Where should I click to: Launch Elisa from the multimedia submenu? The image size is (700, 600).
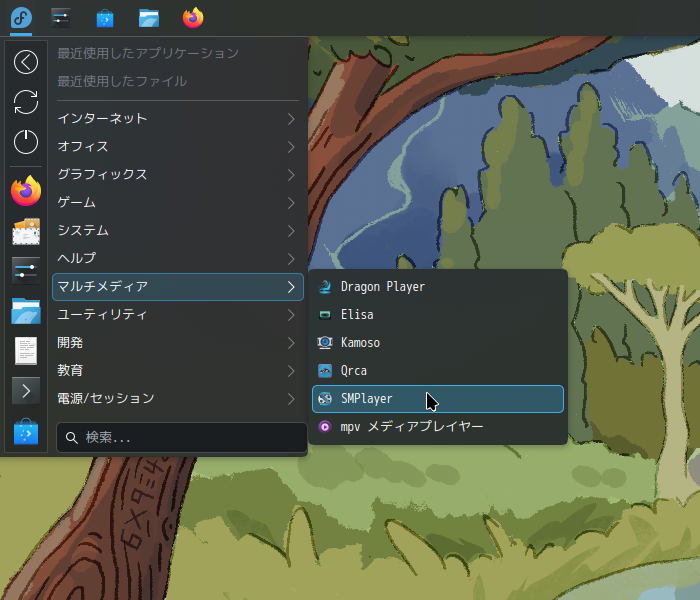coord(438,315)
